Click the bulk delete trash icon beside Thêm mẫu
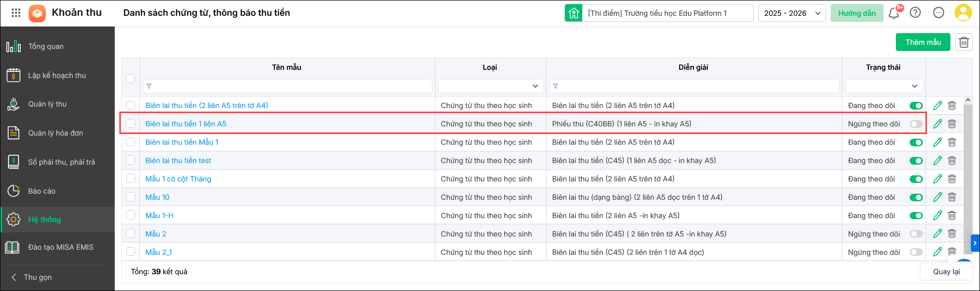This screenshot has height=291, width=980. 964,42
